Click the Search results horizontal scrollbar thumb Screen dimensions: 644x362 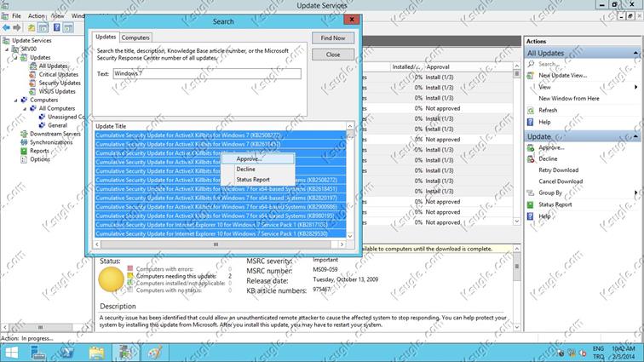(216, 244)
